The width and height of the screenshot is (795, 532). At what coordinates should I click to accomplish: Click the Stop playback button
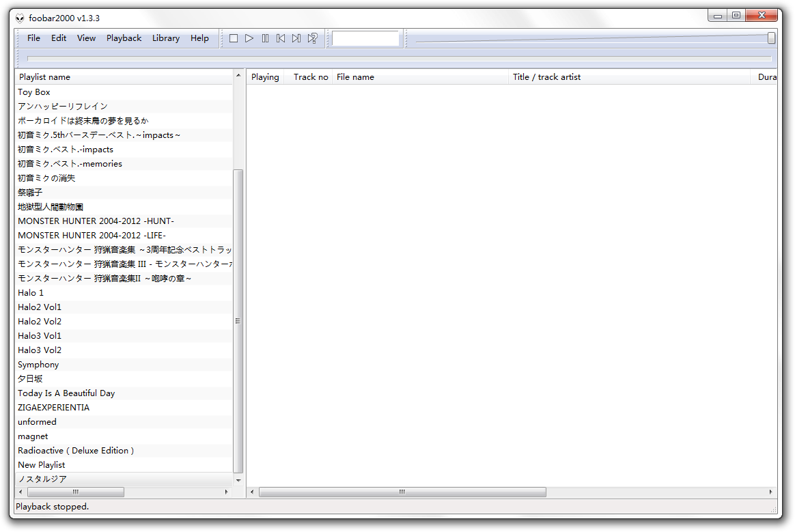(233, 38)
